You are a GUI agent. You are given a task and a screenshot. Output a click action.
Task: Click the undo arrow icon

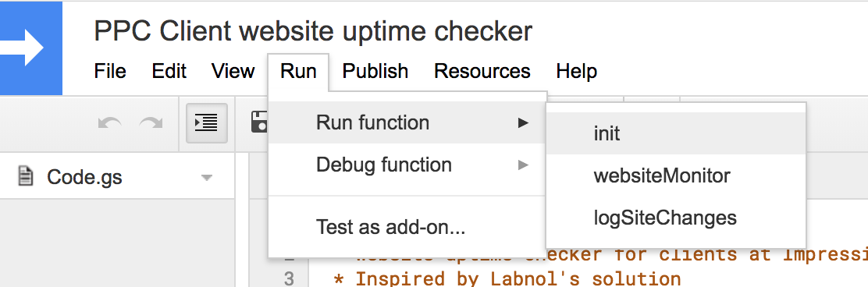point(110,122)
